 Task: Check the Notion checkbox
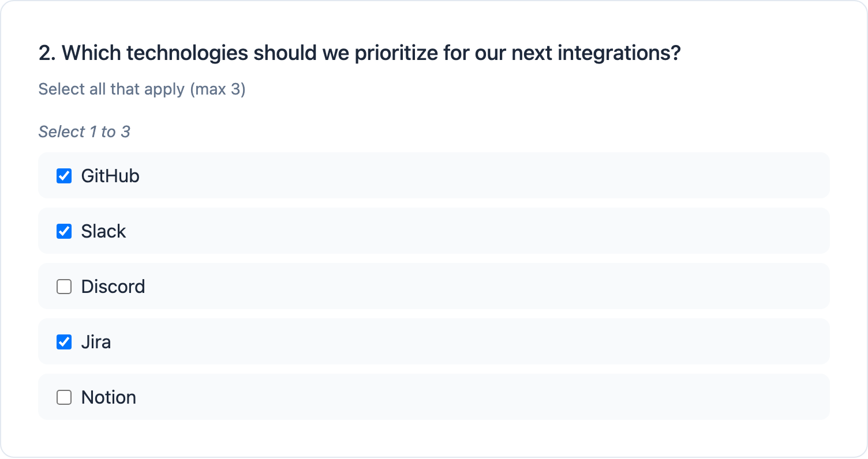[63, 397]
